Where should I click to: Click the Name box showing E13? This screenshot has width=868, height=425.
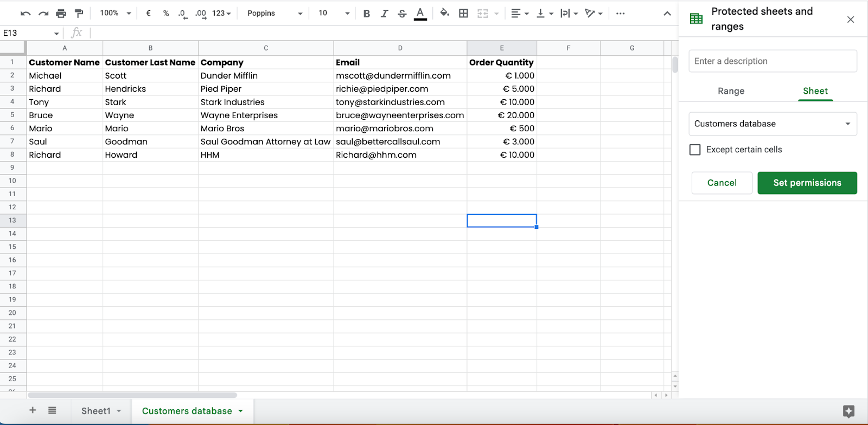coord(31,33)
